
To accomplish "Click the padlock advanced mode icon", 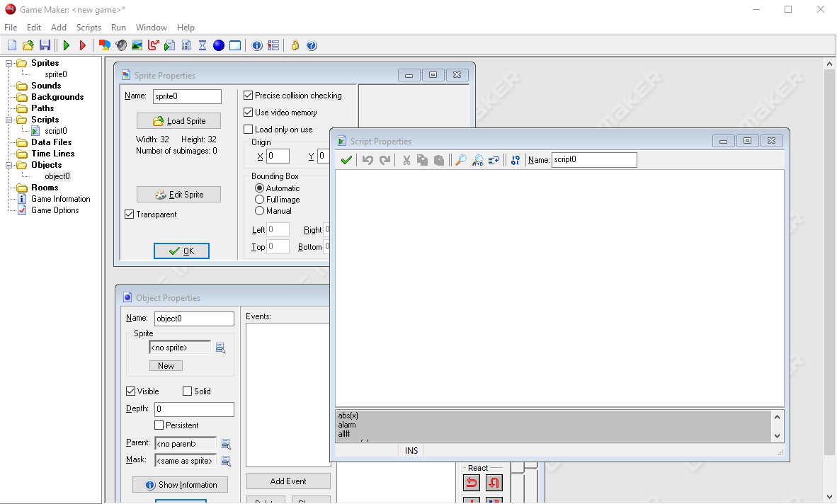I will pos(295,45).
